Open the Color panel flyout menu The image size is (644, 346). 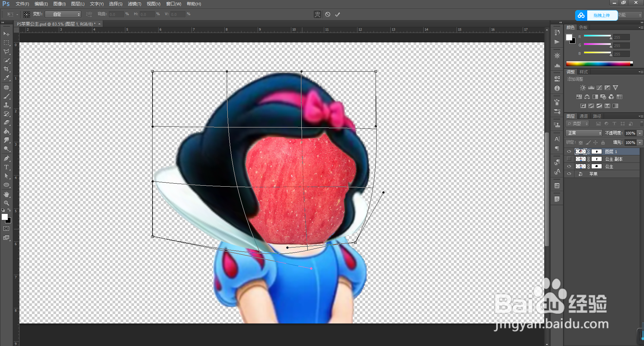pyautogui.click(x=640, y=28)
